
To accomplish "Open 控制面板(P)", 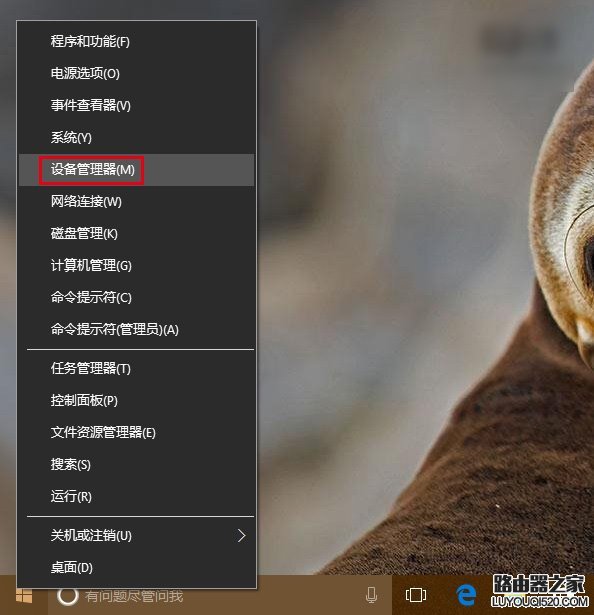I will click(137, 400).
